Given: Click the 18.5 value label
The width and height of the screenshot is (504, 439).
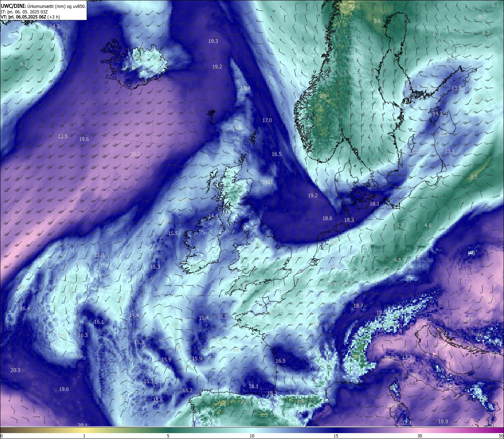Looking at the screenshot, I should click(381, 312).
